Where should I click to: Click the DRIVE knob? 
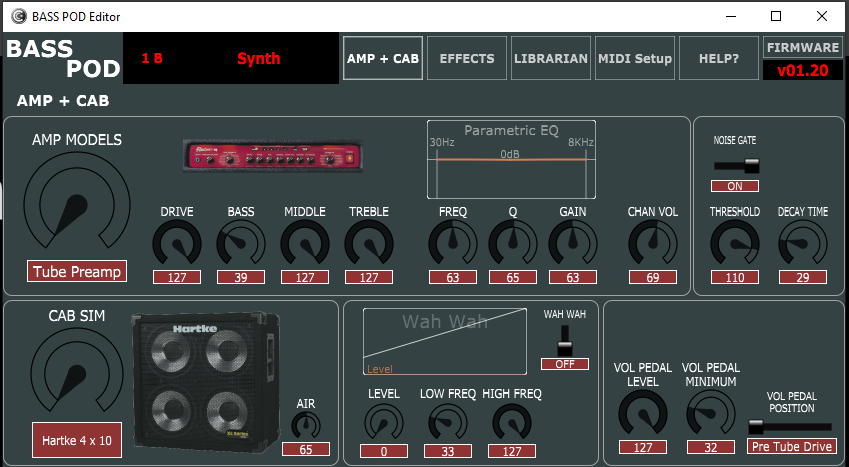(177, 244)
